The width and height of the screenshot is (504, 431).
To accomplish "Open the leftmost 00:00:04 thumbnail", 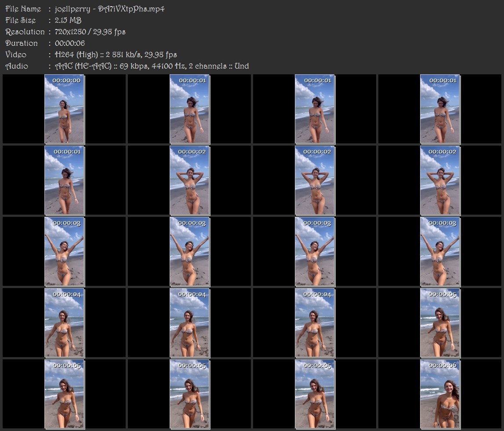I will [x=65, y=323].
